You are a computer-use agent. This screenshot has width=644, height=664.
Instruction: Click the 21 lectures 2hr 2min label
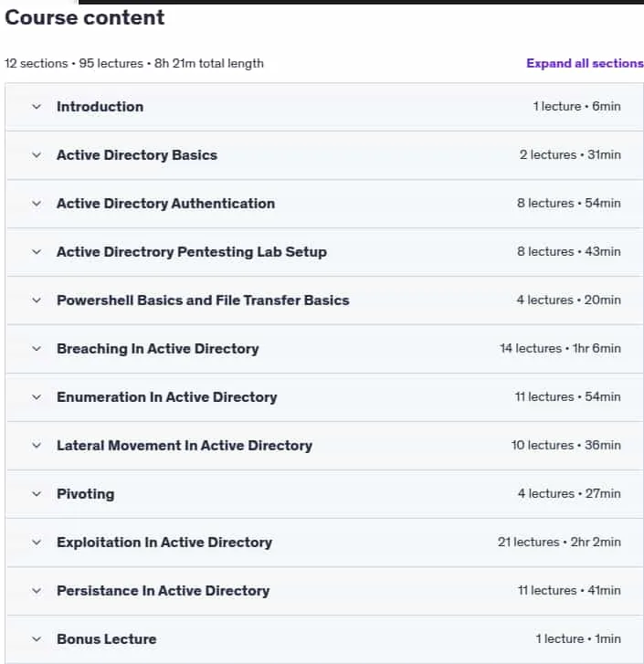(x=559, y=542)
